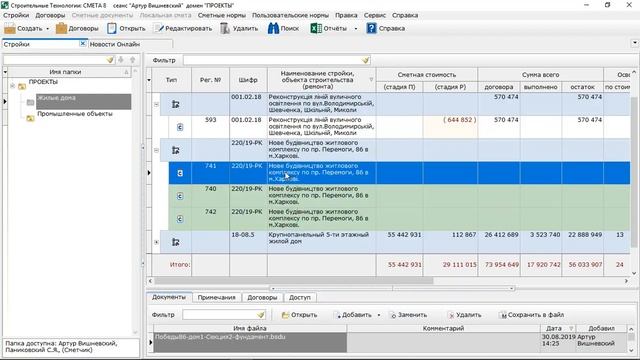Click Сохранить в файл button
The image size is (640, 360).
(x=532, y=315)
